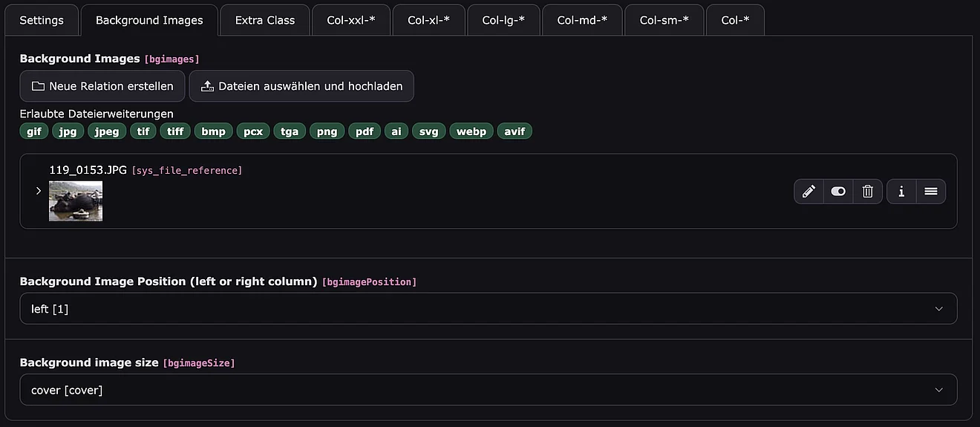The image size is (980, 427).
Task: Switch to the Col-* tab
Action: click(x=735, y=20)
